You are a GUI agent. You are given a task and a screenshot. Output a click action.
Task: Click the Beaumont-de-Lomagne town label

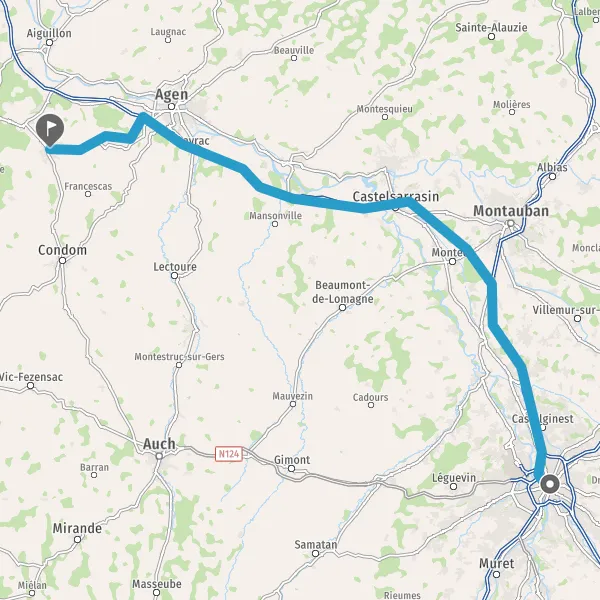pos(343,292)
